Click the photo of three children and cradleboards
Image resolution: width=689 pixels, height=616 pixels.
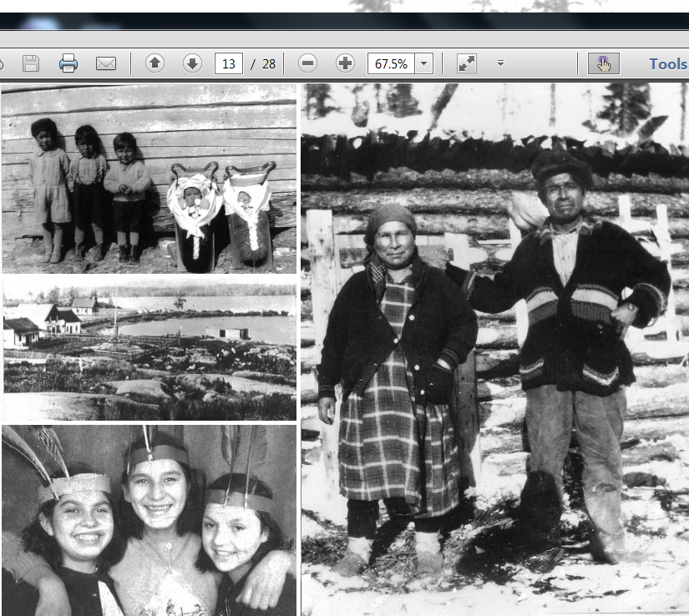tap(149, 178)
